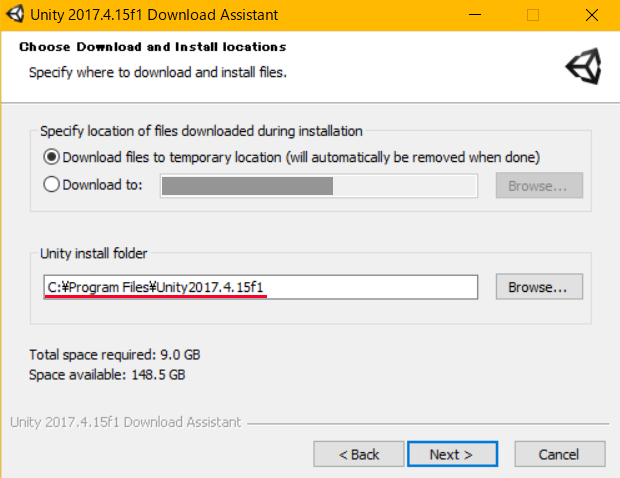Click the 'Unity install folder' group label
The height and width of the screenshot is (478, 620).
[94, 253]
